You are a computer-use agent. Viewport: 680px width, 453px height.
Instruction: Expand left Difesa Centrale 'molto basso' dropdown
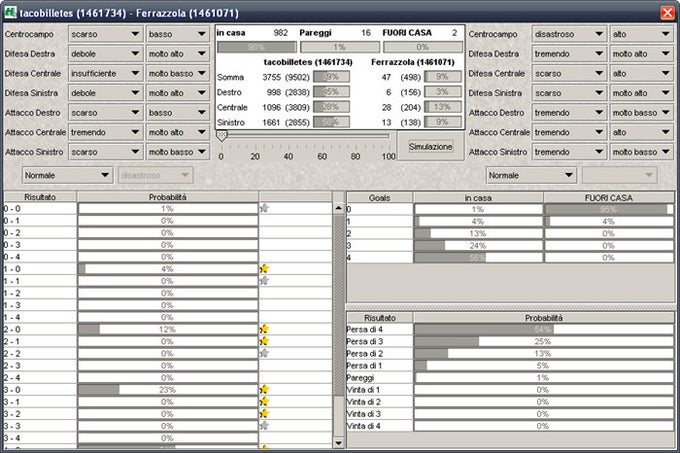177,73
